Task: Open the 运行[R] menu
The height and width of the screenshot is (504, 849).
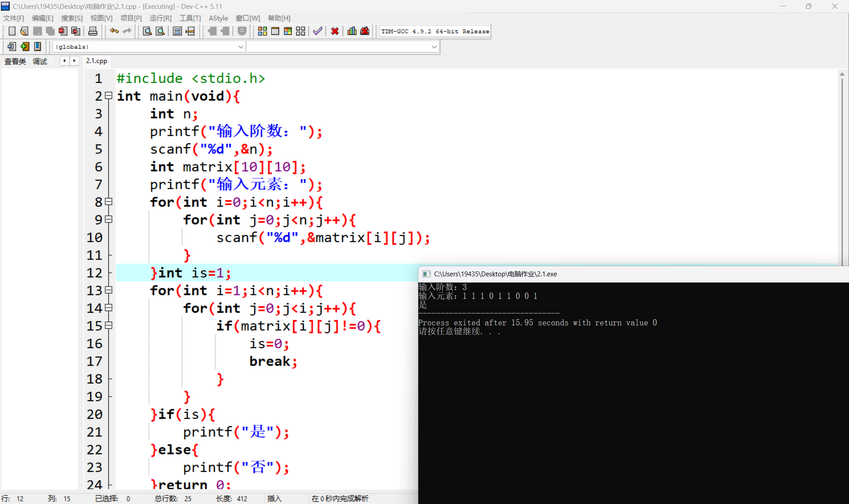Action: pyautogui.click(x=160, y=18)
